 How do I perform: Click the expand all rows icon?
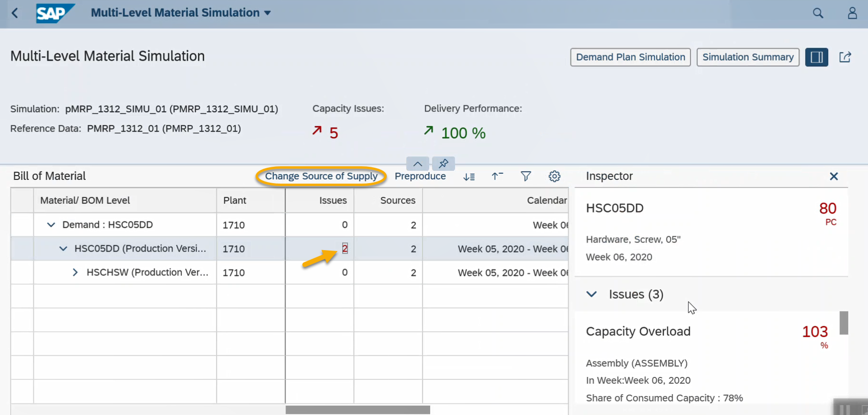(x=469, y=176)
